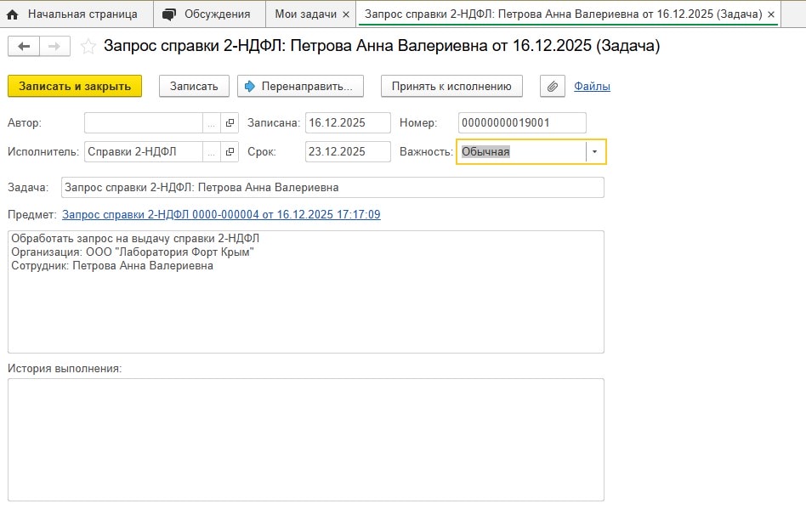Open the Обсуждения tab
The height and width of the screenshot is (532, 806).
coord(207,14)
